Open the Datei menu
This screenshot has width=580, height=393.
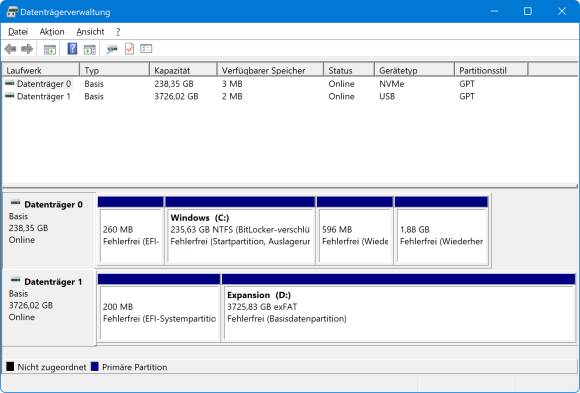[18, 32]
